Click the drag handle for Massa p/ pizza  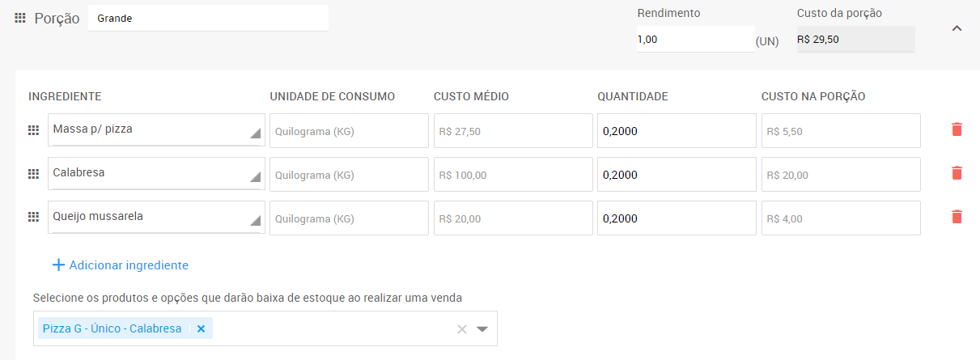(x=34, y=130)
